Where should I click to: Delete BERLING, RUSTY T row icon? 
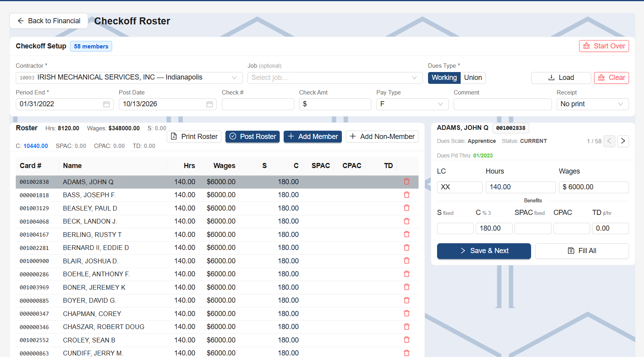click(x=407, y=234)
